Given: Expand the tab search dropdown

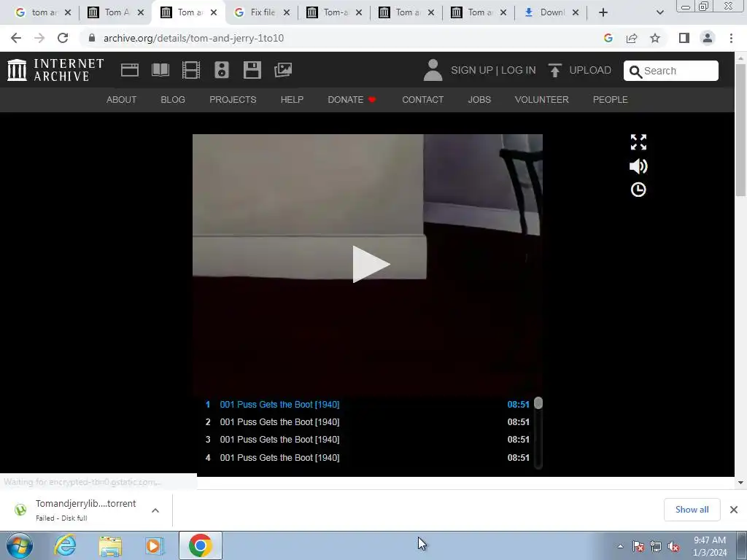Looking at the screenshot, I should point(659,12).
